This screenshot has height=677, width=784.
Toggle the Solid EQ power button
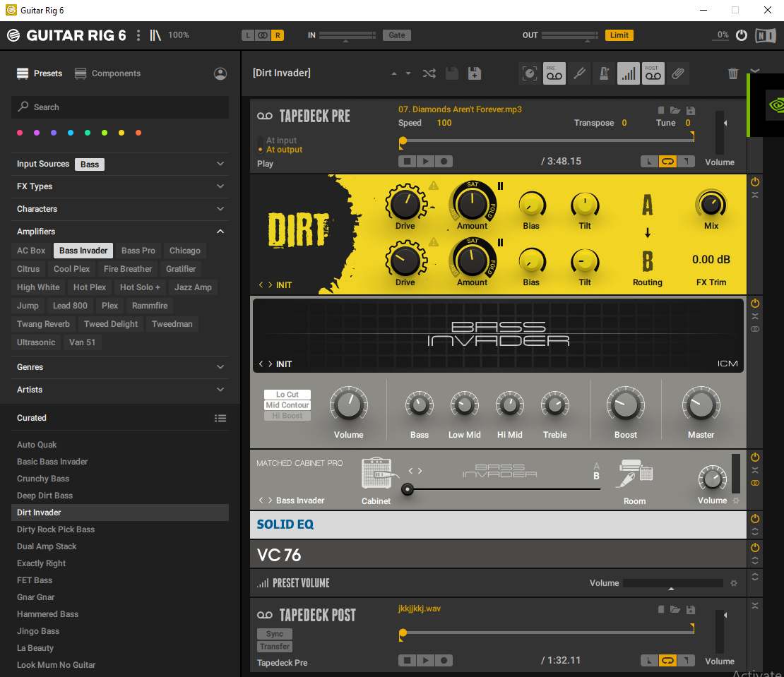tap(755, 519)
